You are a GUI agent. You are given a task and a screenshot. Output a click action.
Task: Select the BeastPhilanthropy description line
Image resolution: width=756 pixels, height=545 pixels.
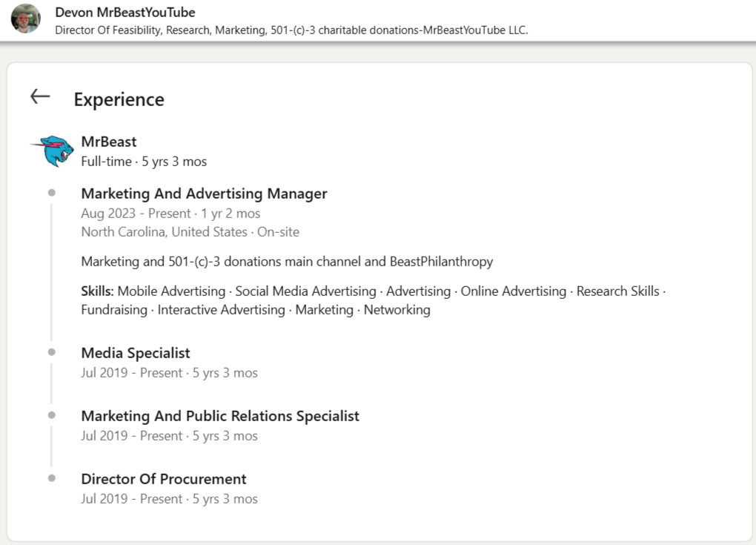point(287,262)
